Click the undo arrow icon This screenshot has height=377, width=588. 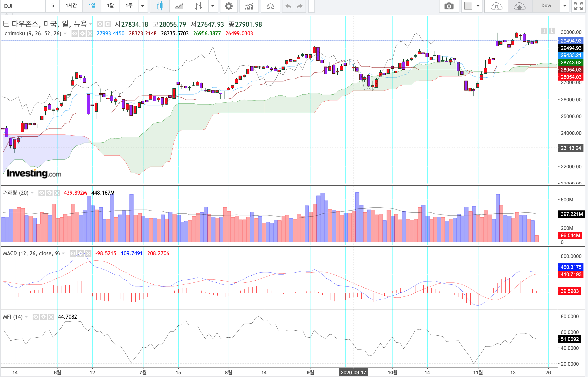coord(288,6)
